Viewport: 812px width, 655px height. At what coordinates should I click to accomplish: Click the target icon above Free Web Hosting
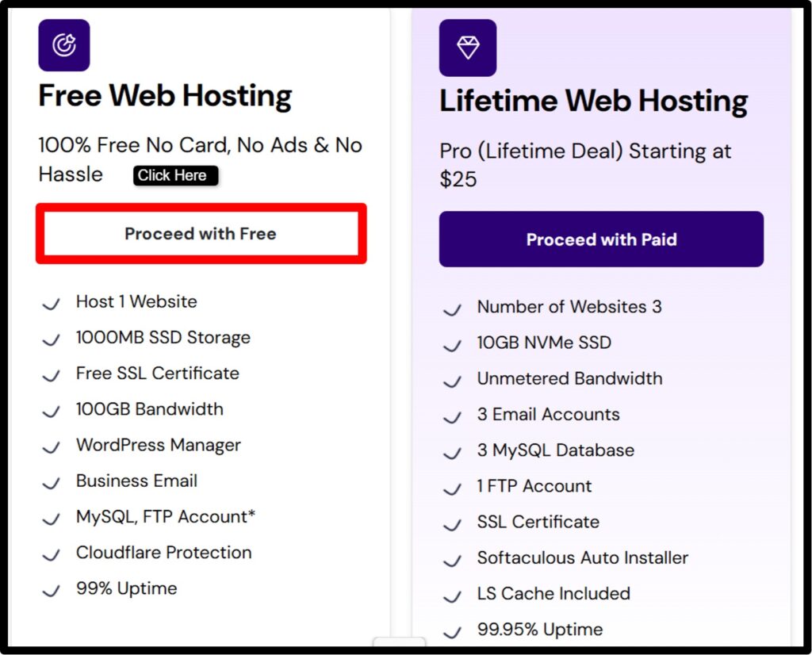coord(64,45)
